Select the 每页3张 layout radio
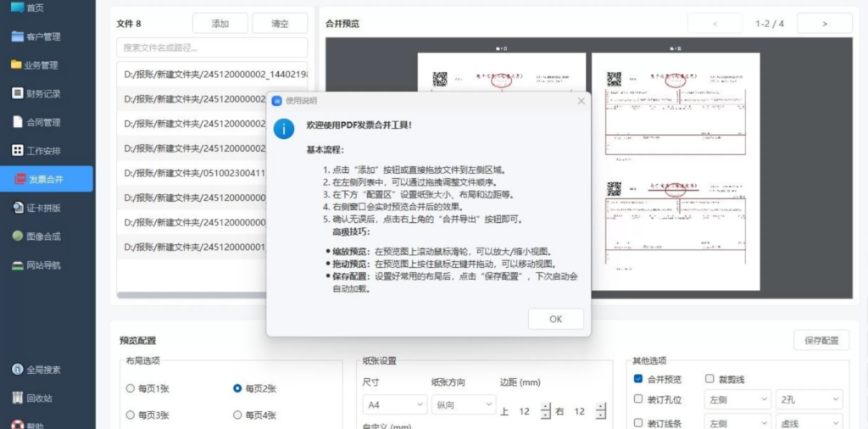The height and width of the screenshot is (429, 868). (130, 415)
